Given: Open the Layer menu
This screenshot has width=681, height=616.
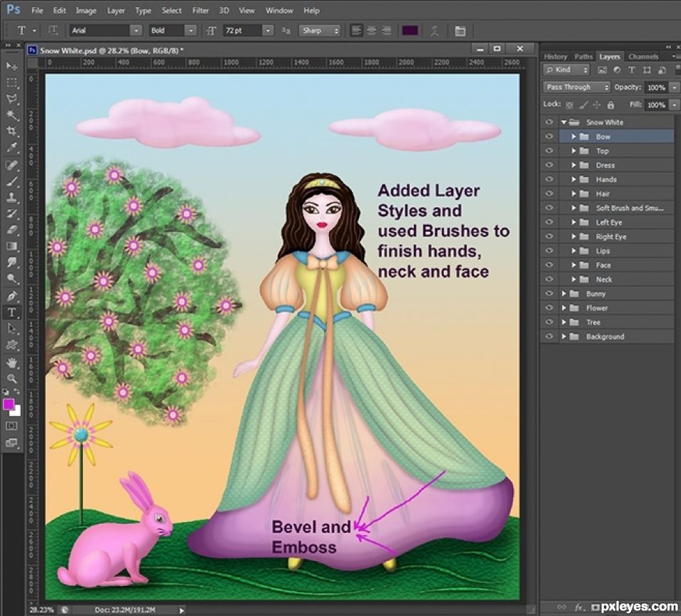Looking at the screenshot, I should click(116, 11).
